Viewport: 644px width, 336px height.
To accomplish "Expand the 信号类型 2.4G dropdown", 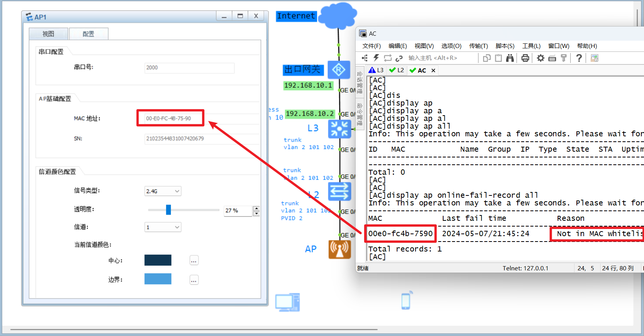I will [163, 191].
